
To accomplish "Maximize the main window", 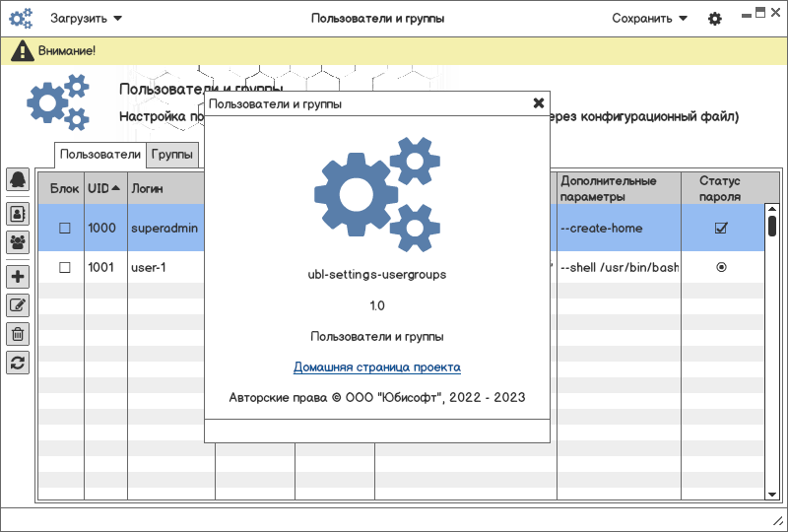I will [760, 13].
